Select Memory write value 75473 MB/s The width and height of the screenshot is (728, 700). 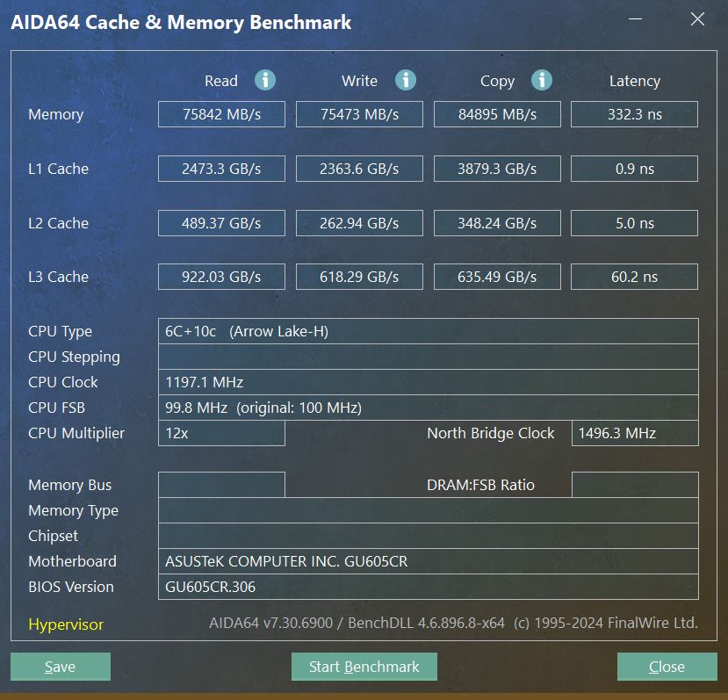[x=359, y=114]
